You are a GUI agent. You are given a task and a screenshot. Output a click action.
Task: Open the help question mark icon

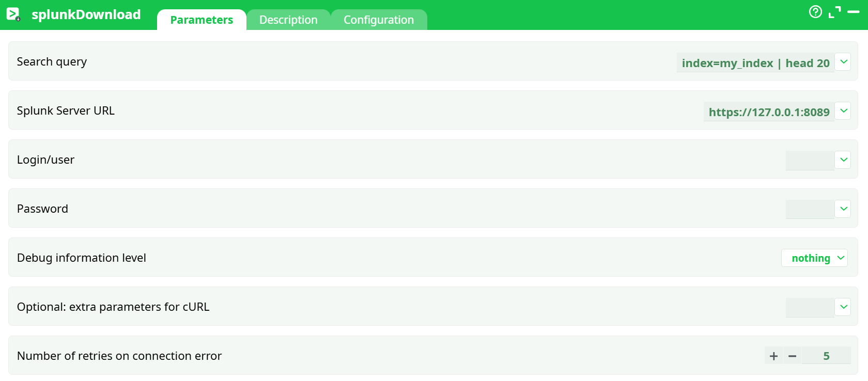tap(815, 11)
